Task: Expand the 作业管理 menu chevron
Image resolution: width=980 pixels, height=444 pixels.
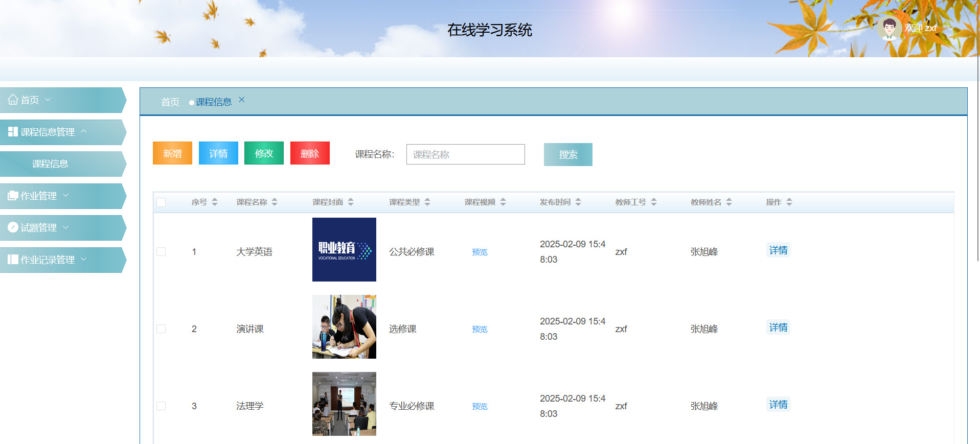Action: point(65,195)
